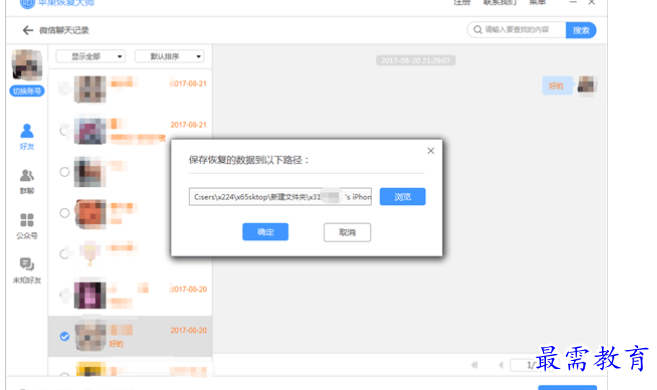This screenshot has height=390, width=657.
Task: Click the save path text field
Action: [280, 196]
